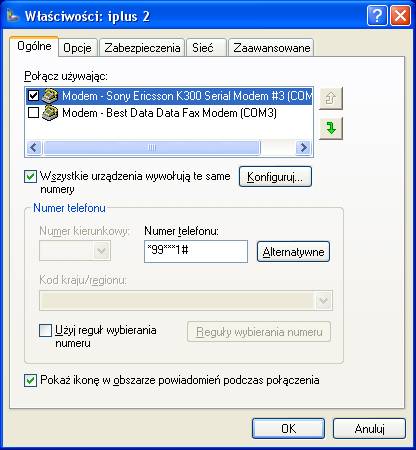Click the title bar connection icon
The image size is (416, 450).
click(13, 16)
